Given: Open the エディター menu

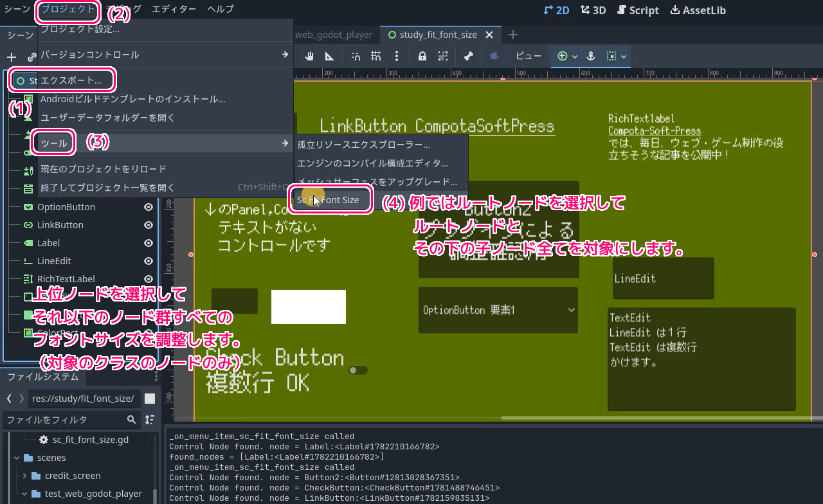Looking at the screenshot, I should (x=174, y=9).
